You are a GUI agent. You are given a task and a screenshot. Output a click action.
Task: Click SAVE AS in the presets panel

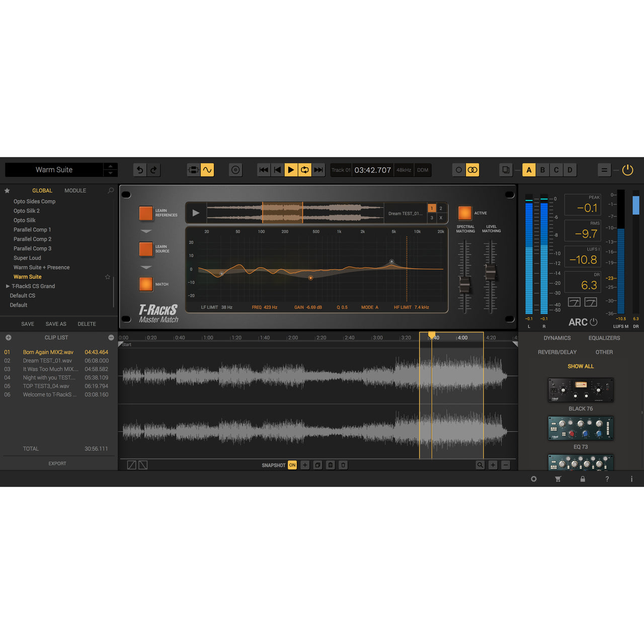click(x=56, y=324)
